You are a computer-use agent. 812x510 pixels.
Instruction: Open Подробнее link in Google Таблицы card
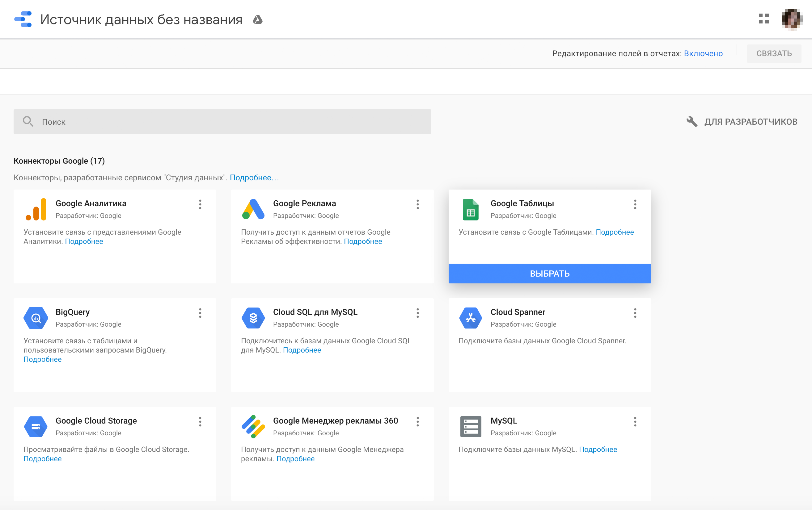click(x=615, y=232)
